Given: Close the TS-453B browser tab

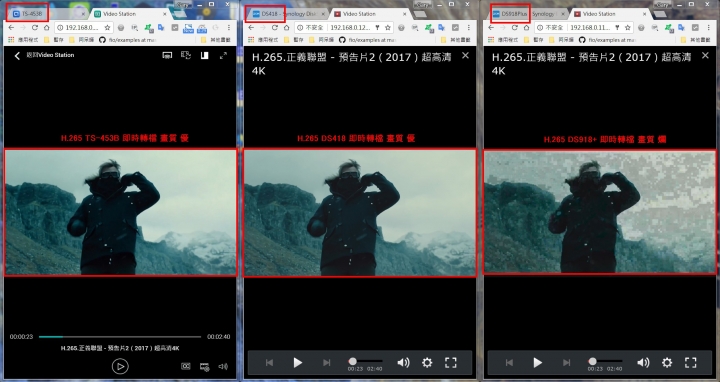Looking at the screenshot, I should coord(83,14).
